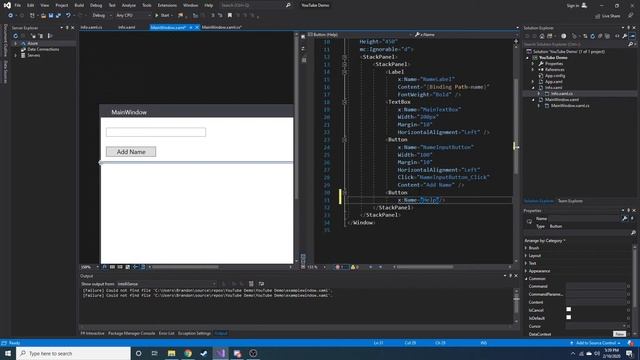Viewport: 640px width, 360px height.
Task: Open Task View in the taskbar
Action: (x=155, y=353)
